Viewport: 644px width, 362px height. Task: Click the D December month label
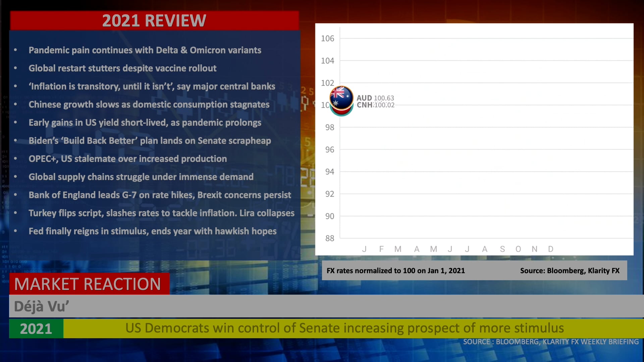point(550,249)
